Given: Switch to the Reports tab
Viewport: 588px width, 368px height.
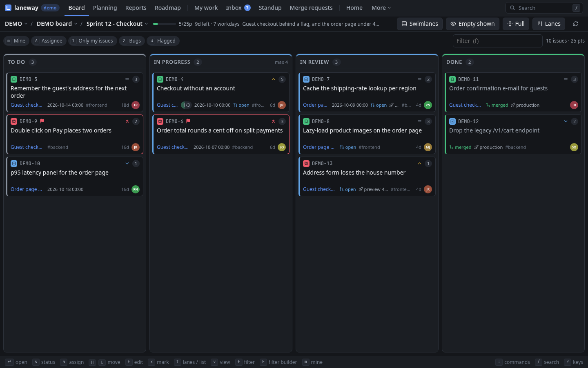Looking at the screenshot, I should (136, 8).
